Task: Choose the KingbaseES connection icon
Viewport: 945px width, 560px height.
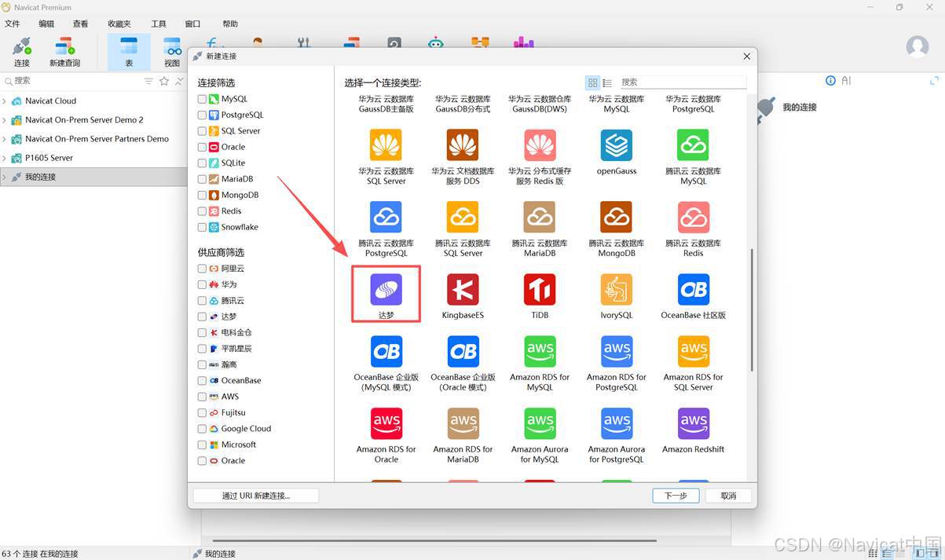Action: click(463, 290)
